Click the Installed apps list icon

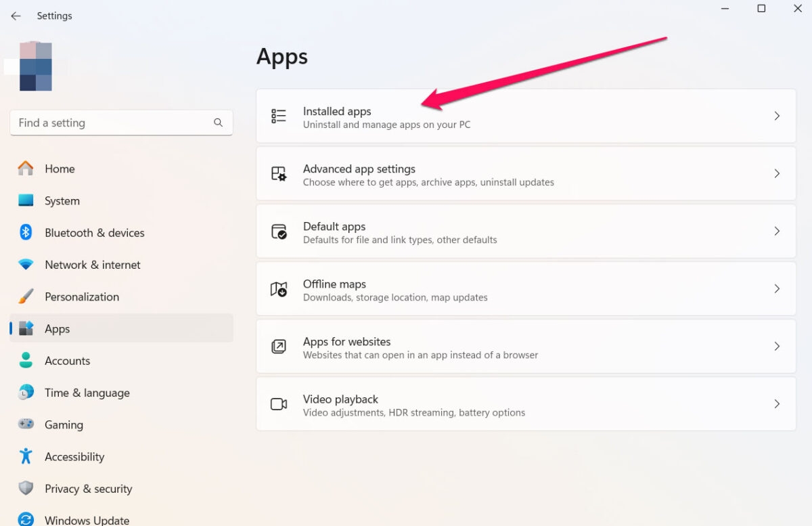(x=279, y=116)
